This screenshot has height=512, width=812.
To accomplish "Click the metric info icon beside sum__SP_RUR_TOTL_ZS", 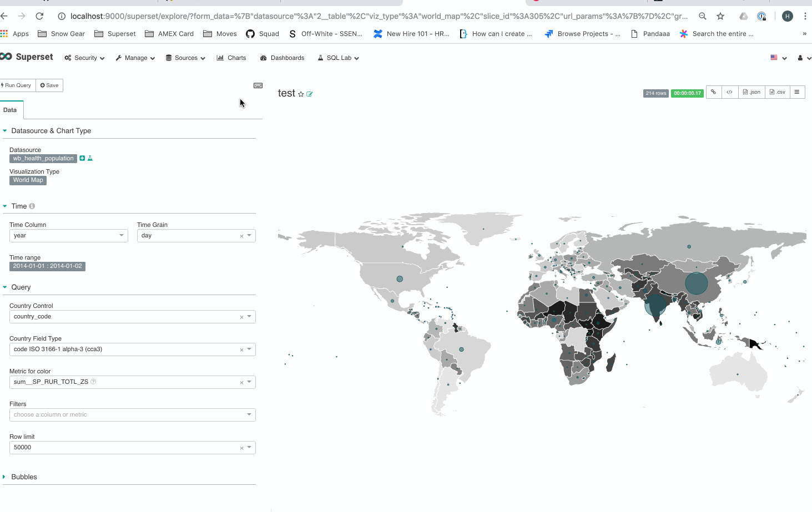I will point(93,382).
